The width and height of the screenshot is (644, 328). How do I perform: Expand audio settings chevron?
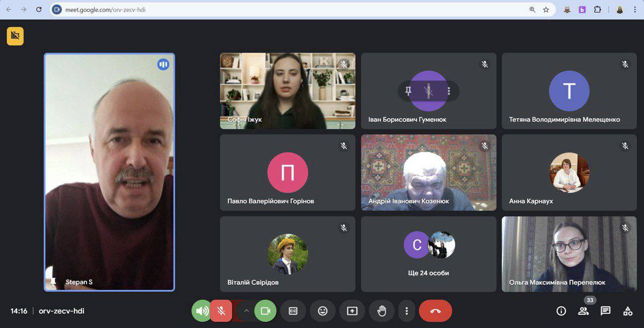coord(247,311)
